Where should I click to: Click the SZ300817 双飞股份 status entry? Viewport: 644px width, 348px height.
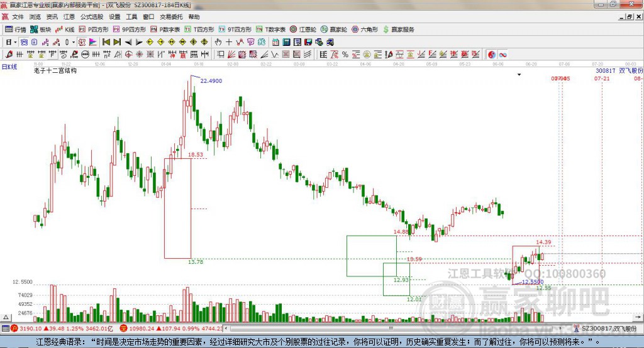pyautogui.click(x=605, y=329)
